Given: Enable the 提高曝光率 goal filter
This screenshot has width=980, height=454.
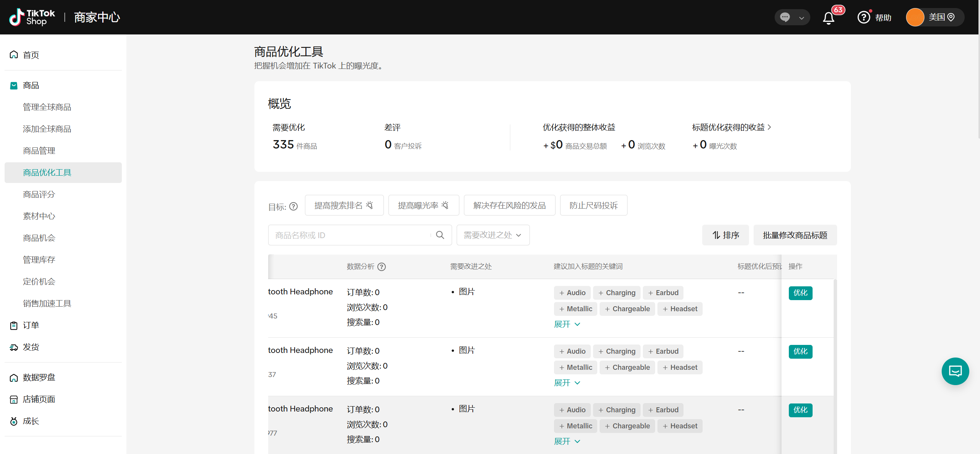Looking at the screenshot, I should 423,205.
